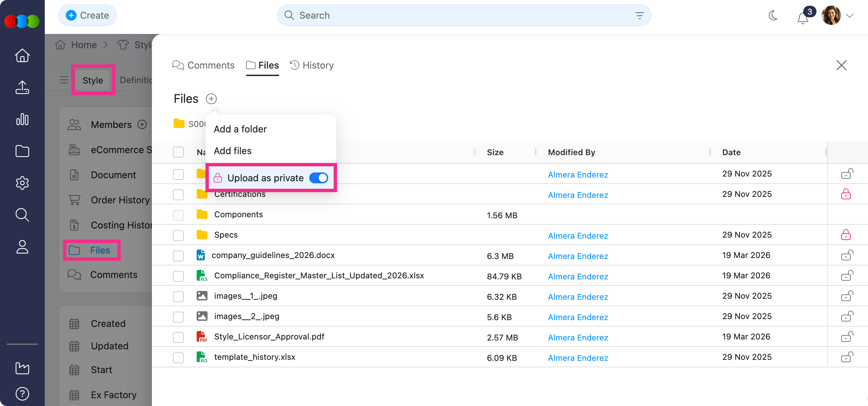Tick the checkbox beside template_history.xlsx

tap(178, 357)
